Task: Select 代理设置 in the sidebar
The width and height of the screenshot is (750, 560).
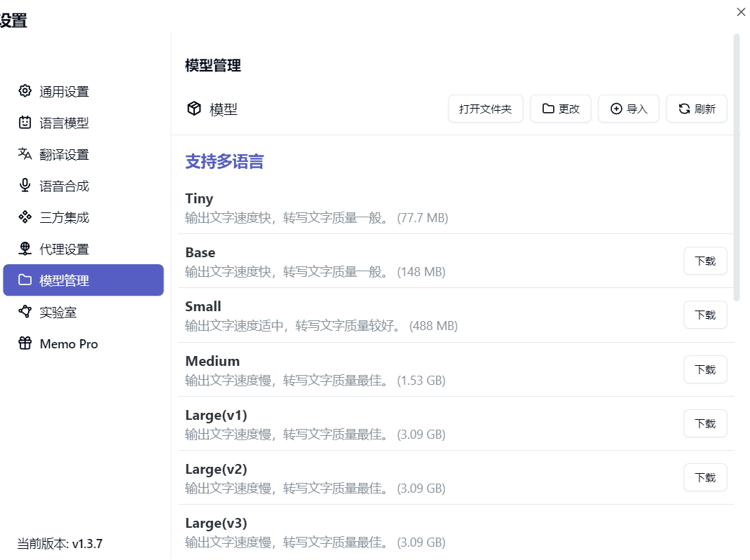Action: coord(83,249)
